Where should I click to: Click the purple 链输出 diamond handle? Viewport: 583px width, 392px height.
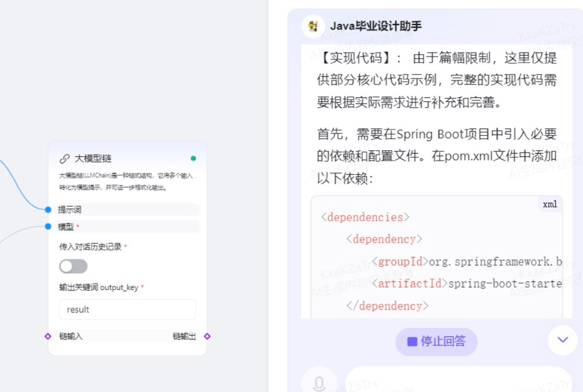tap(207, 336)
